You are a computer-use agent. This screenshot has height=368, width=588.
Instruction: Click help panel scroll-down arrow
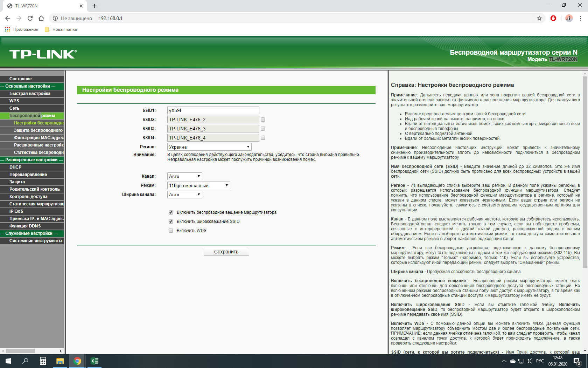(x=585, y=351)
